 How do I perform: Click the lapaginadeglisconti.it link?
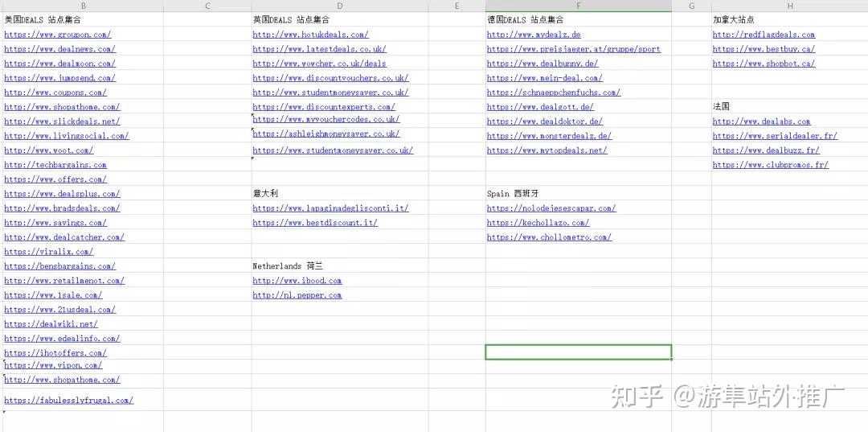coord(330,208)
